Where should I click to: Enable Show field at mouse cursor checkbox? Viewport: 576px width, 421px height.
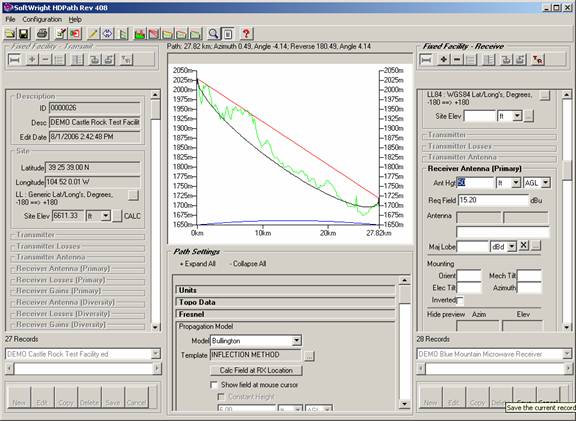[214, 385]
